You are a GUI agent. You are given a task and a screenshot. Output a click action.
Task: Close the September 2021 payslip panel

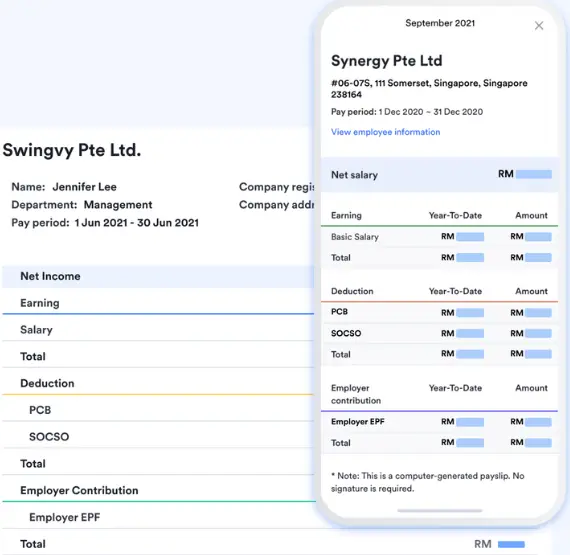[x=539, y=25]
